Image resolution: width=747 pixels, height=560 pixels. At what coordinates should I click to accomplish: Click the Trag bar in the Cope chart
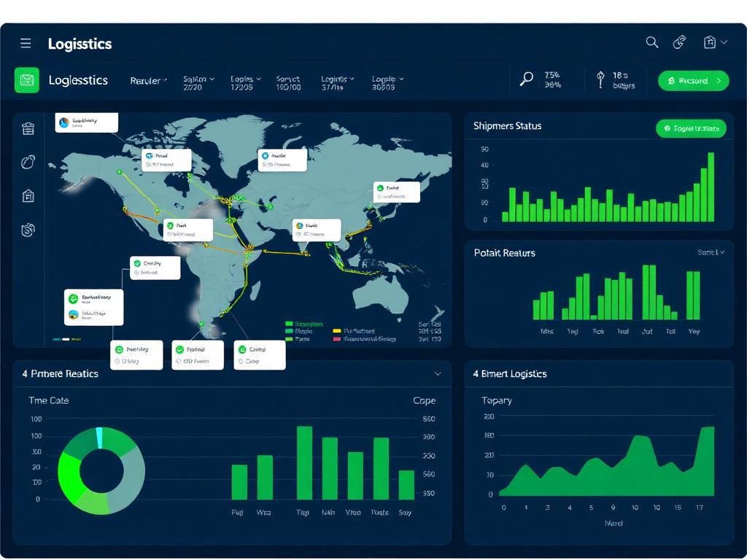304,463
